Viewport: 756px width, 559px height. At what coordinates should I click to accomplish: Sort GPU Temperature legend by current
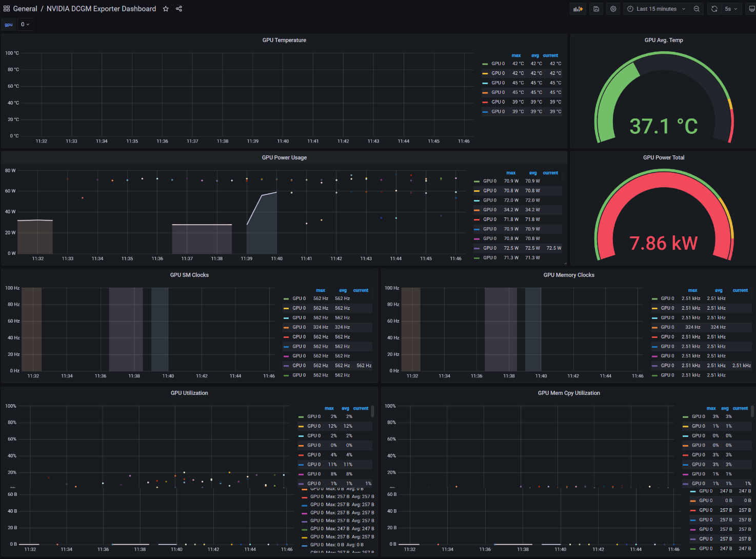pos(550,55)
